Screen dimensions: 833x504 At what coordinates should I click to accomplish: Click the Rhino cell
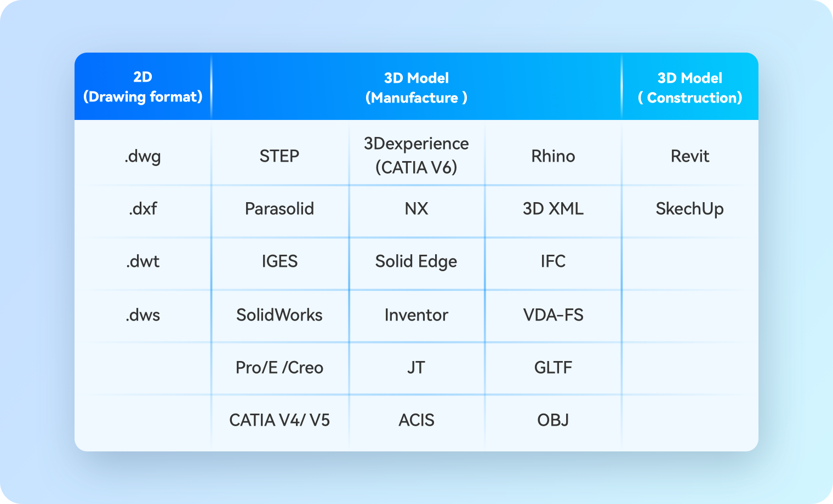click(x=553, y=156)
